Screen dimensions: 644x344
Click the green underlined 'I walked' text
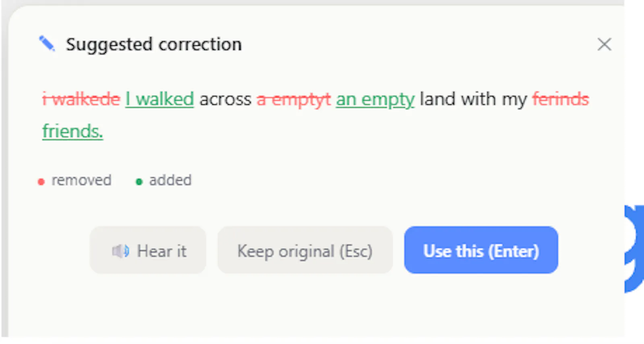click(160, 99)
